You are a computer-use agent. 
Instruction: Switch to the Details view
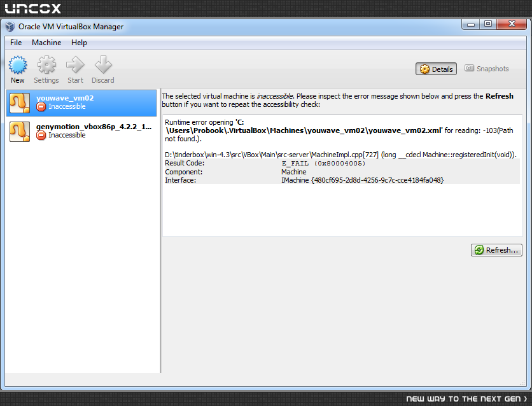point(437,69)
